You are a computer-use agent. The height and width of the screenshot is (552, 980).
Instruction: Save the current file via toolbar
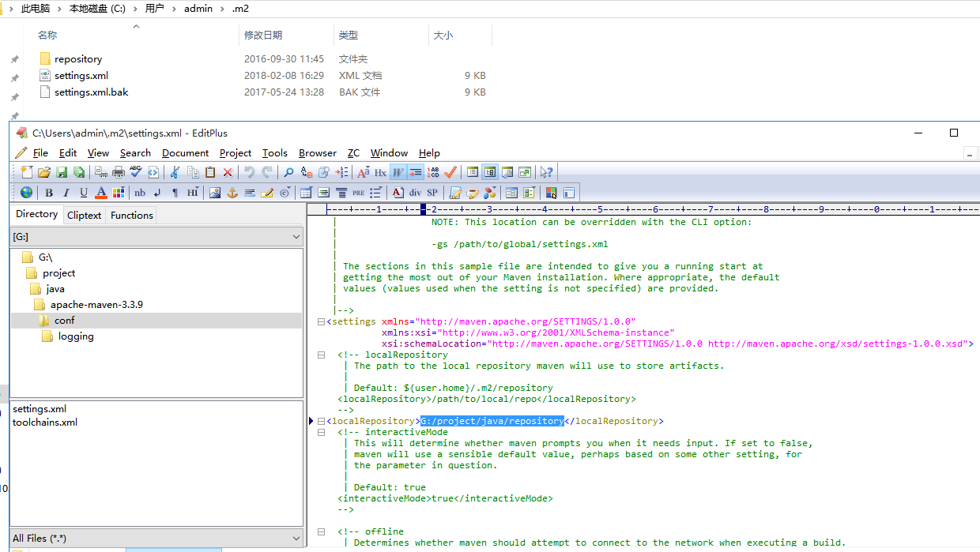(x=62, y=172)
